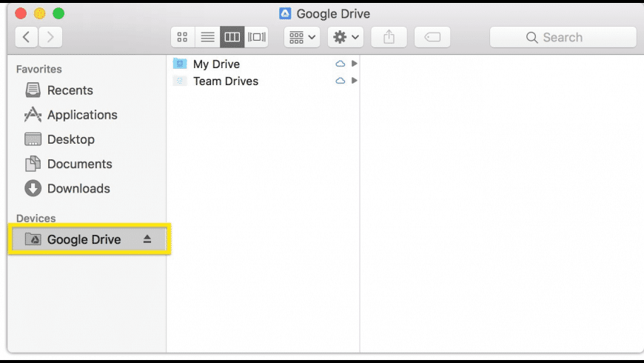This screenshot has height=363, width=644.
Task: Switch to list view
Action: click(207, 37)
